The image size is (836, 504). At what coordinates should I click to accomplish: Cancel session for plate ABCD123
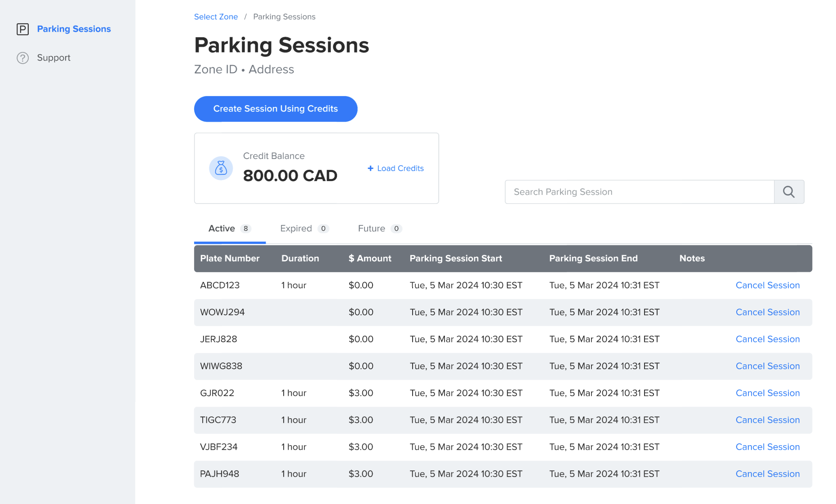click(x=767, y=285)
